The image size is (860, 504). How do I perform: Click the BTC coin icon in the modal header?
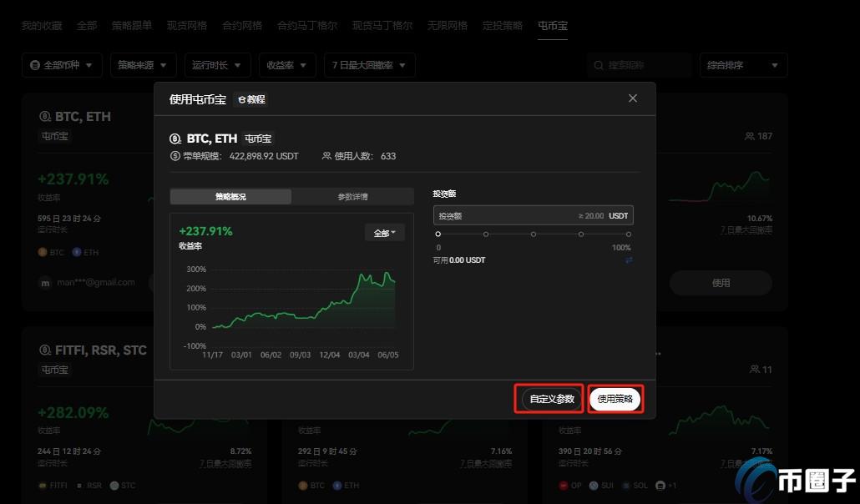point(175,139)
